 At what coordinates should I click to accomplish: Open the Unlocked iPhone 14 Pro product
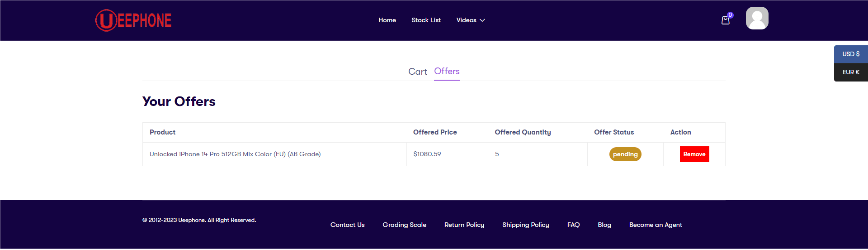[235, 154]
